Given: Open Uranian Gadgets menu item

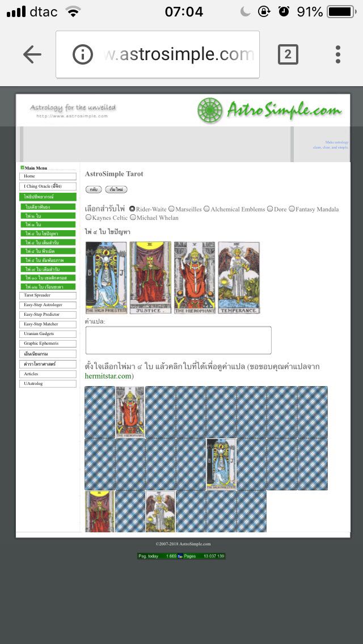Looking at the screenshot, I should click(48, 334).
